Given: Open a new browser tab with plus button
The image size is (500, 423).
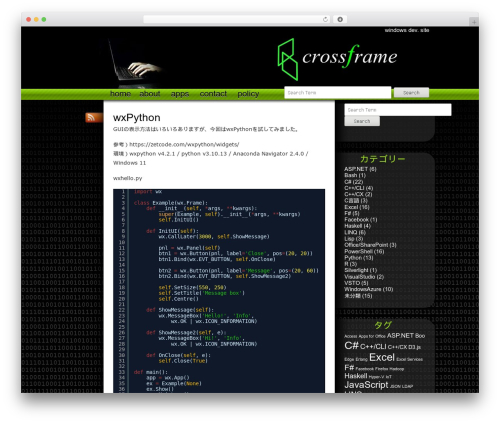Looking at the screenshot, I should coord(474,22).
